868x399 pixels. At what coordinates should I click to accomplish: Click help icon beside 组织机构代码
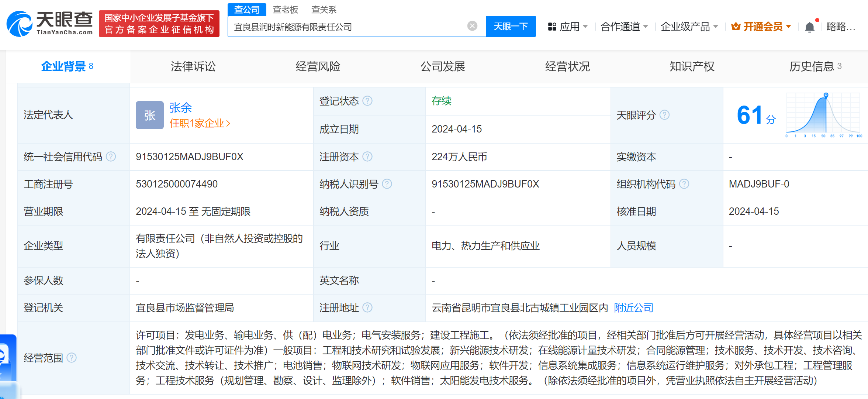[x=684, y=184]
